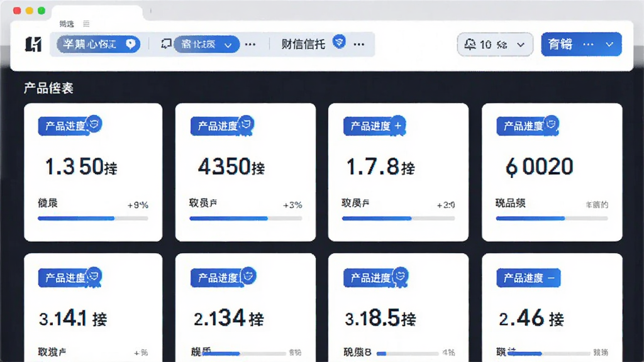644x362 pixels.
Task: Click the value 6 0020 on the fourth card
Action: click(x=539, y=167)
